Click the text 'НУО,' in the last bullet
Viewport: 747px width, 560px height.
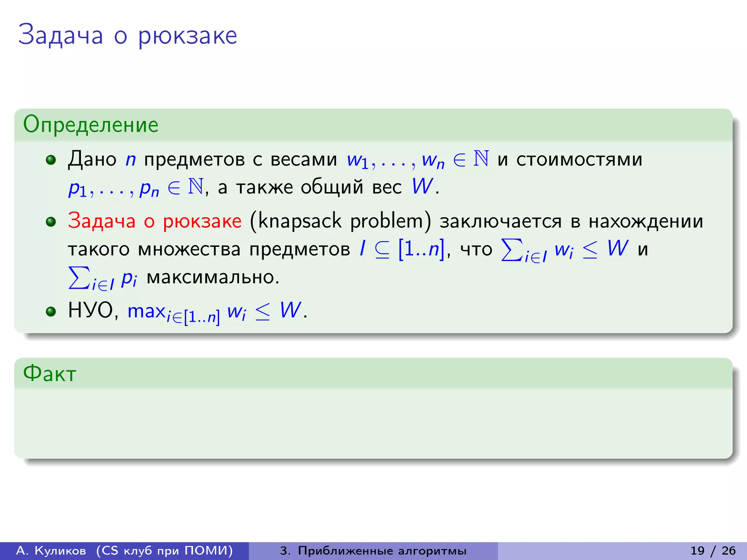coord(93,311)
